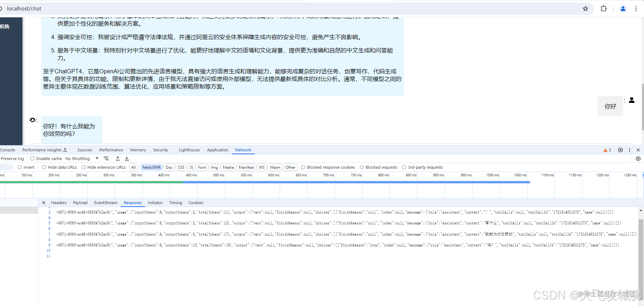Click the warnings counter showing 2 issues
Viewport: 644px width, 306px height.
(x=607, y=150)
